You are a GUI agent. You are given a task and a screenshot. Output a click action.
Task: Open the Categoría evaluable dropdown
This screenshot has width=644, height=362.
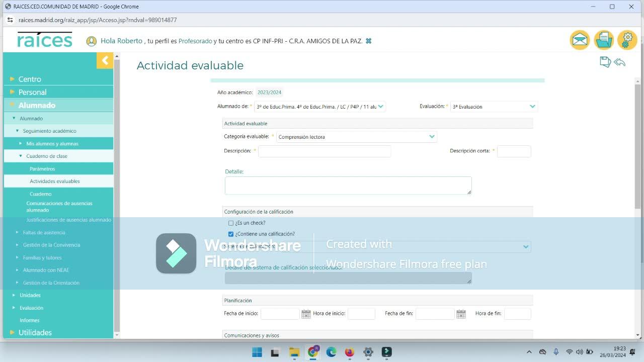click(x=356, y=137)
